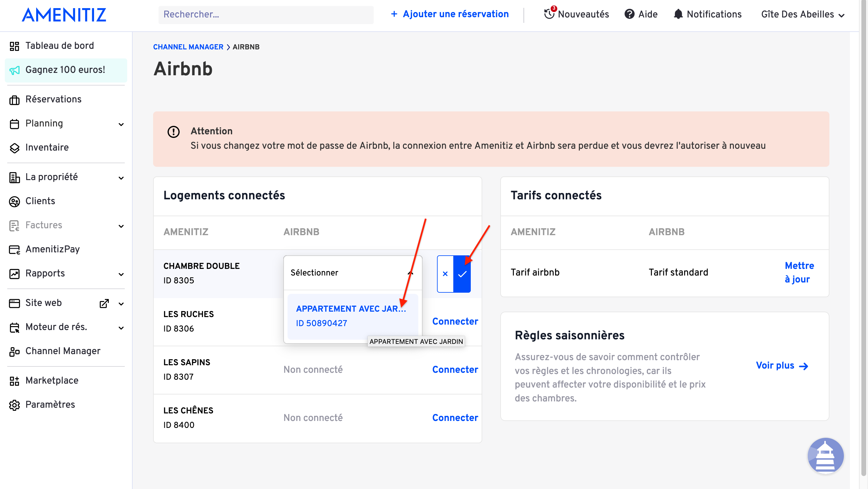
Task: Click the Notifications bell icon
Action: pos(678,14)
